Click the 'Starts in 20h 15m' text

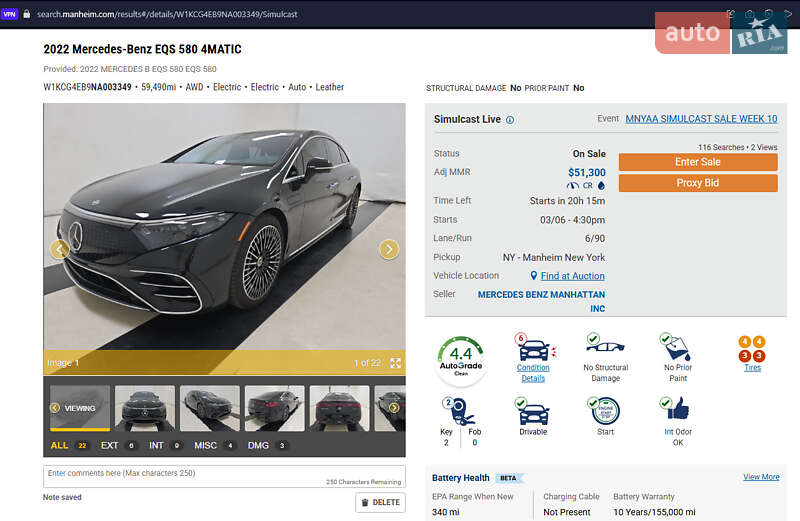(567, 201)
